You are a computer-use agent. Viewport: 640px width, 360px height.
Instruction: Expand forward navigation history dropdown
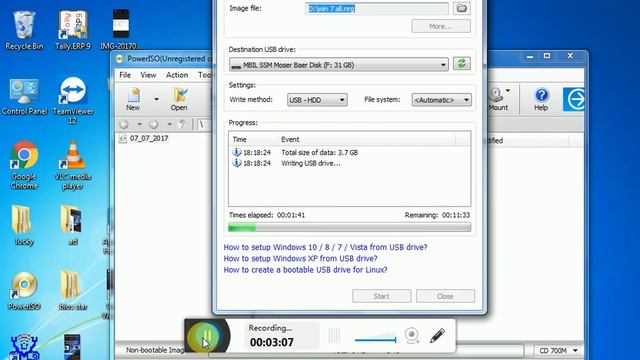pos(169,124)
